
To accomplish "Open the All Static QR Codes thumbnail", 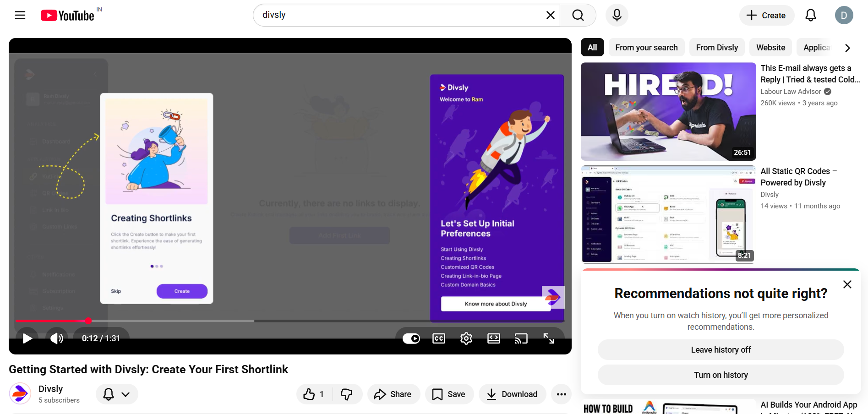I will pos(668,214).
